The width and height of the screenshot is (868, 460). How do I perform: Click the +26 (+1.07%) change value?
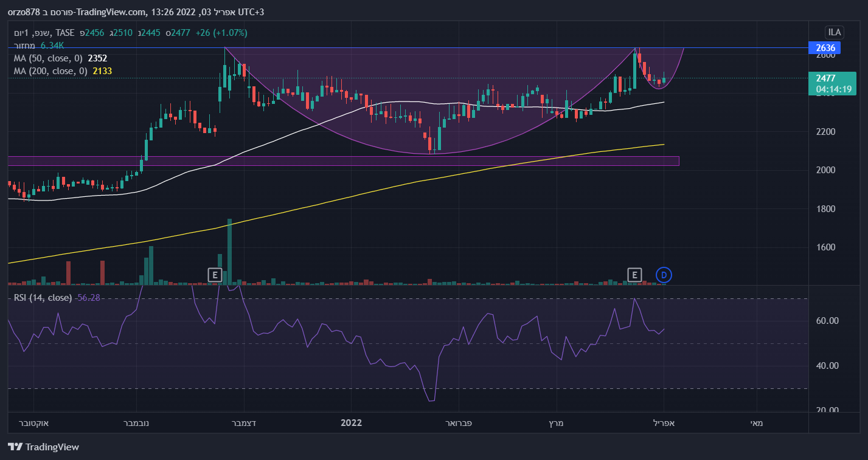(x=221, y=33)
